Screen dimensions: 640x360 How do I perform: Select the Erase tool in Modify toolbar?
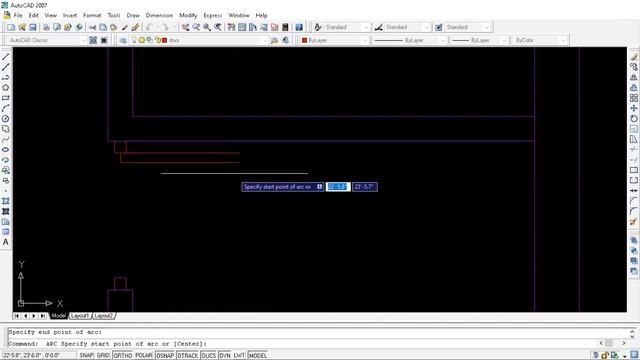633,57
